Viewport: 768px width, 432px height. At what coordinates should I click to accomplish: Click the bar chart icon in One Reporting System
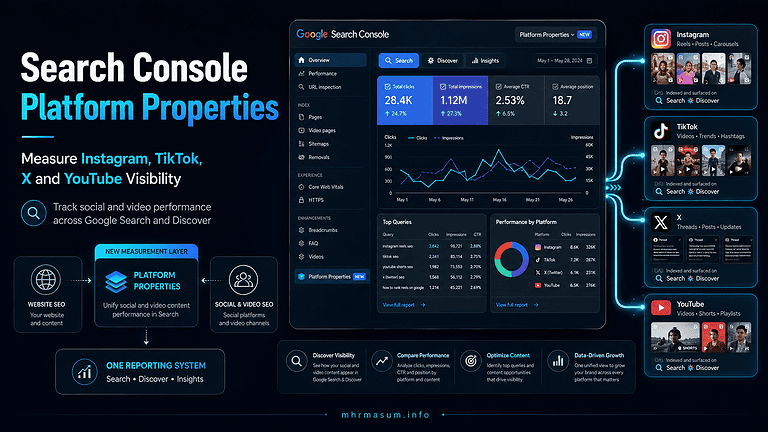tap(84, 372)
